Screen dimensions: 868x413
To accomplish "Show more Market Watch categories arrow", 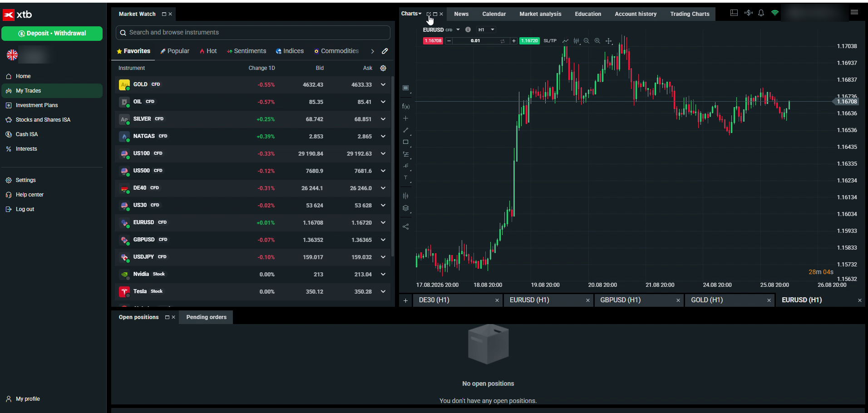I will click(x=372, y=51).
